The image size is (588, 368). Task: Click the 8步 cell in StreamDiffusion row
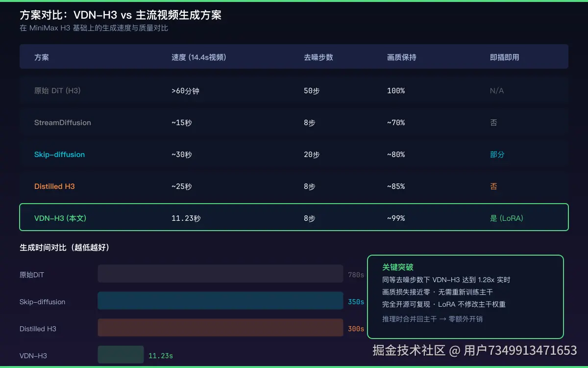point(310,123)
